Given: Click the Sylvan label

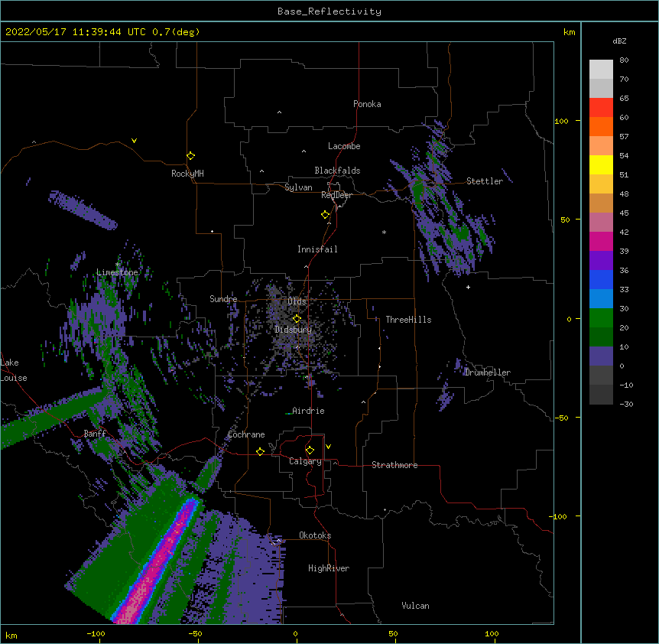Looking at the screenshot, I should 298,187.
